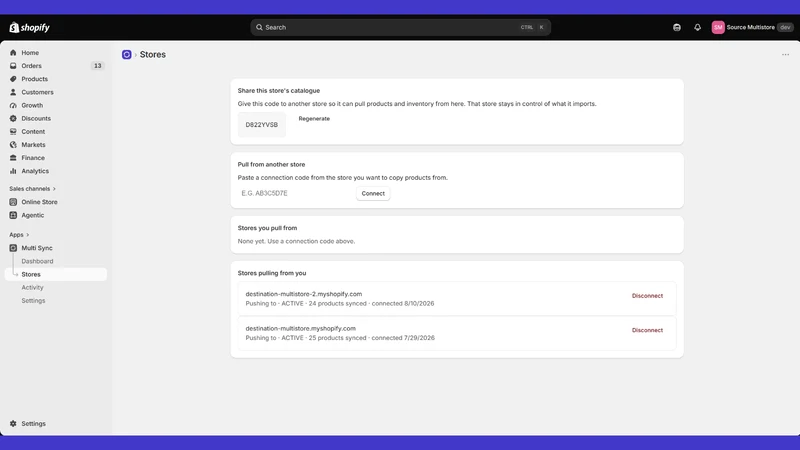Click the search magnifier icon
This screenshot has height=450, width=800.
coord(259,28)
